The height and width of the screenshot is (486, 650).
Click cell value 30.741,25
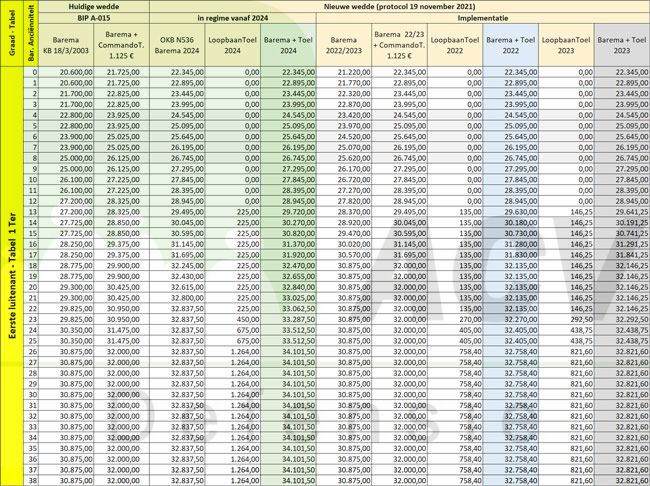(x=632, y=233)
